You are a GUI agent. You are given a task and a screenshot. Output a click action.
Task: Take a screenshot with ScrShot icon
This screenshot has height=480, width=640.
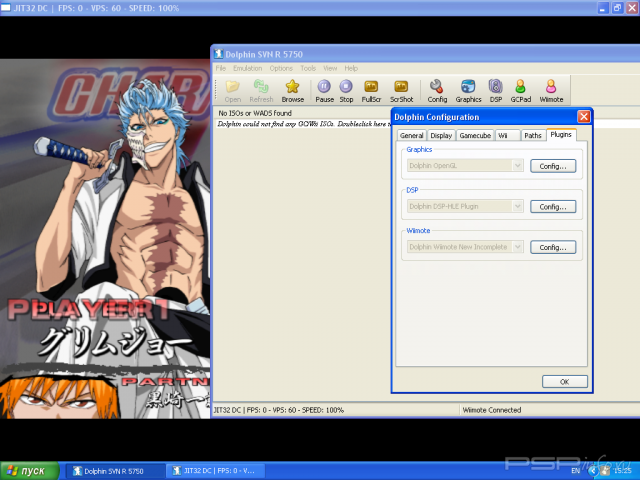coord(401,87)
